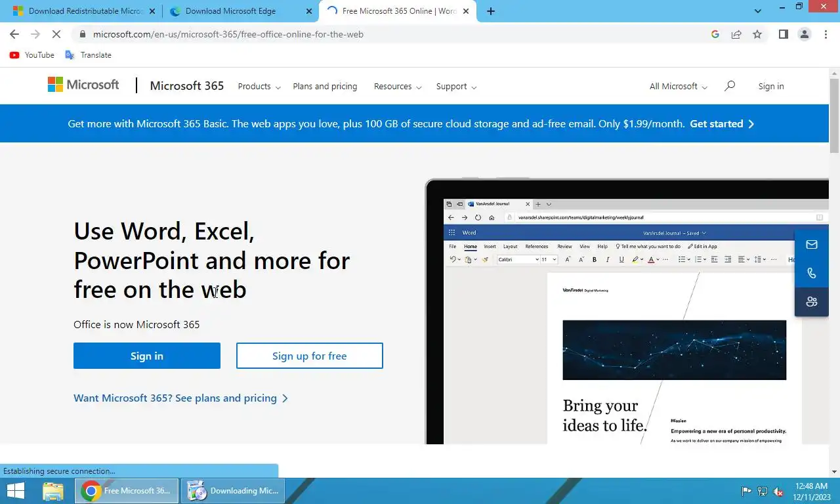Image resolution: width=840 pixels, height=504 pixels.
Task: Click the scrollbar down arrow
Action: 834,471
